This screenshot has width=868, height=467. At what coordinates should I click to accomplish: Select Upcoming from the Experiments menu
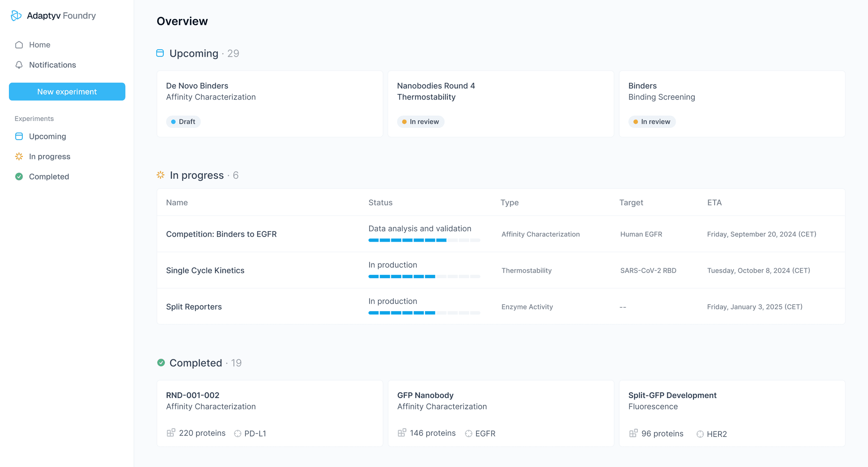pos(47,136)
